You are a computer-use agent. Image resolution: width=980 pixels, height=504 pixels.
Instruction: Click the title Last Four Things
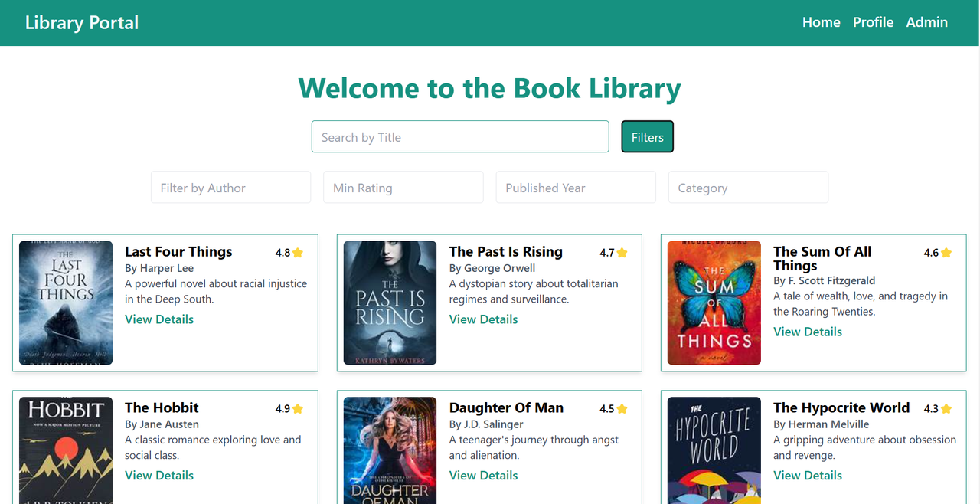click(178, 252)
